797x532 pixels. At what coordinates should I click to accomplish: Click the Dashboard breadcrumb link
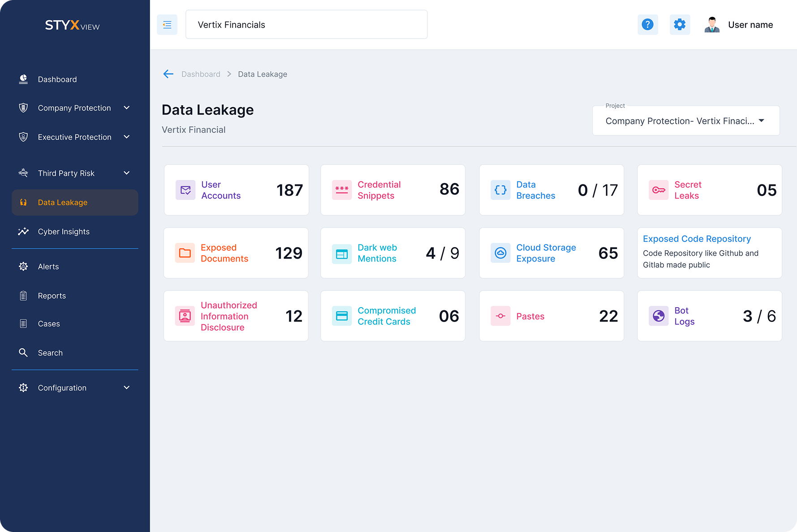(x=201, y=74)
